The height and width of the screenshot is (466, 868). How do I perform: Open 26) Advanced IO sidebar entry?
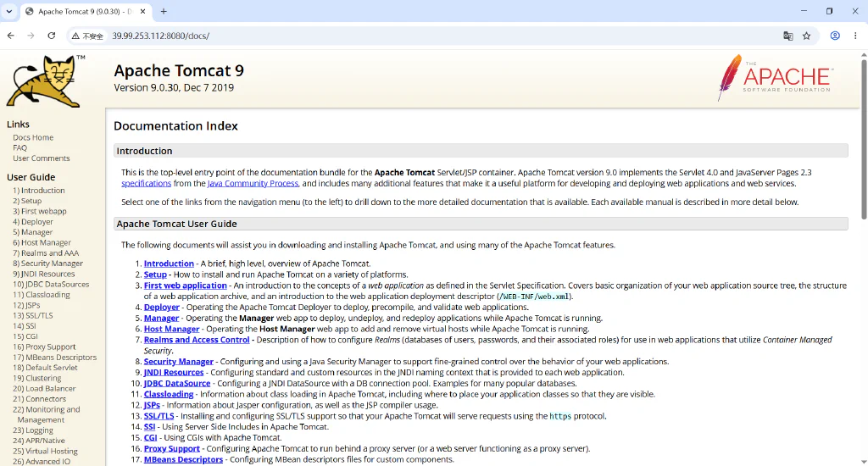click(x=42, y=462)
